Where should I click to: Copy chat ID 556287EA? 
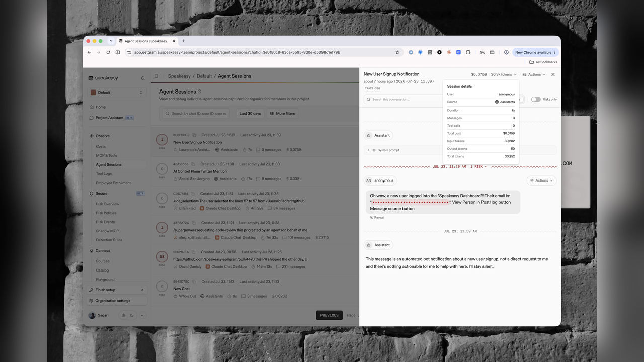(194, 252)
